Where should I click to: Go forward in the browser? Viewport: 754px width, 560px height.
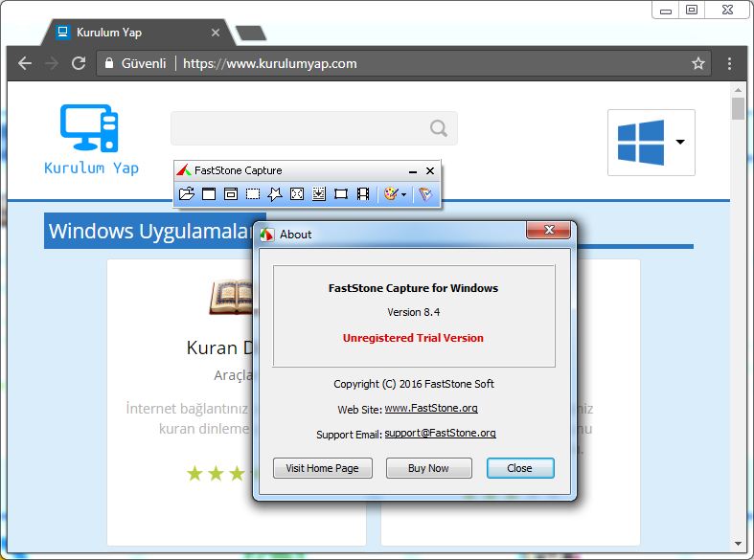52,63
